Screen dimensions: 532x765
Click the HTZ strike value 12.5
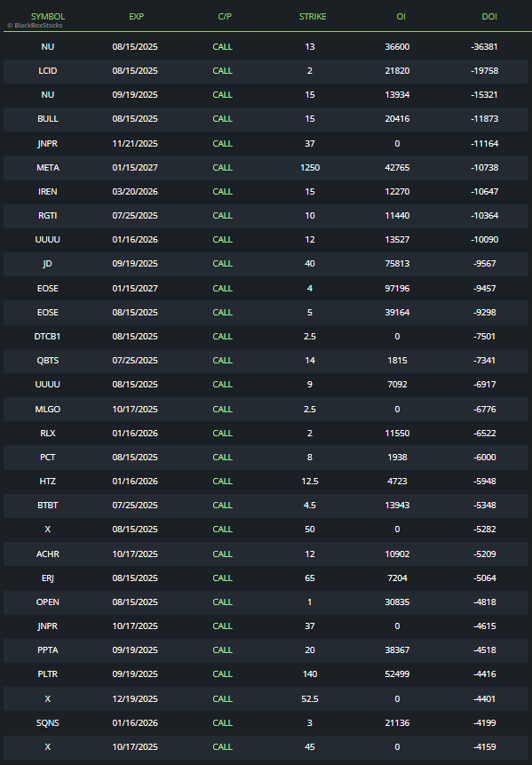[x=310, y=481]
